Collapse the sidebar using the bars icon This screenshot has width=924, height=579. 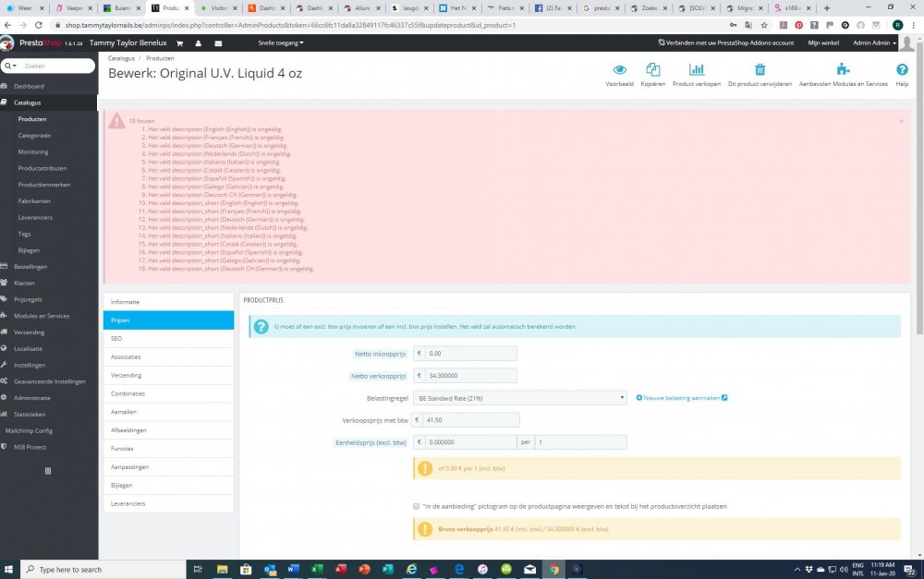pyautogui.click(x=48, y=471)
